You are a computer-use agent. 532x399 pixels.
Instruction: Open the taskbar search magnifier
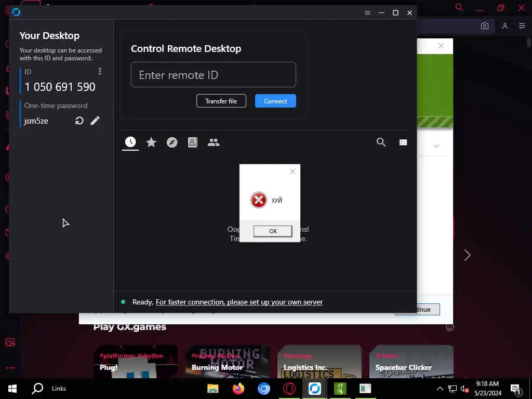coord(37,389)
